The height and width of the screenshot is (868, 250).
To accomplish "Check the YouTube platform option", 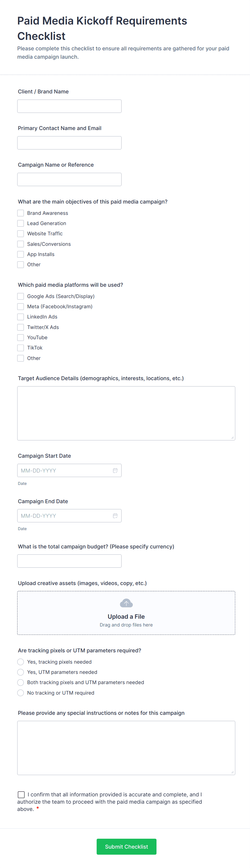I will pyautogui.click(x=20, y=337).
